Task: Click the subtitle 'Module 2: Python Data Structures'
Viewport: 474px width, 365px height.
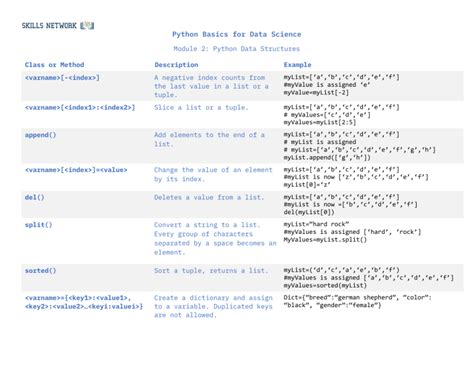Action: click(x=236, y=49)
